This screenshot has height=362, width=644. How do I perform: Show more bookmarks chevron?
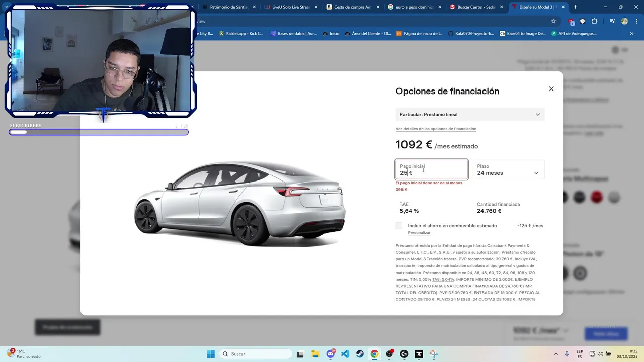(632, 34)
